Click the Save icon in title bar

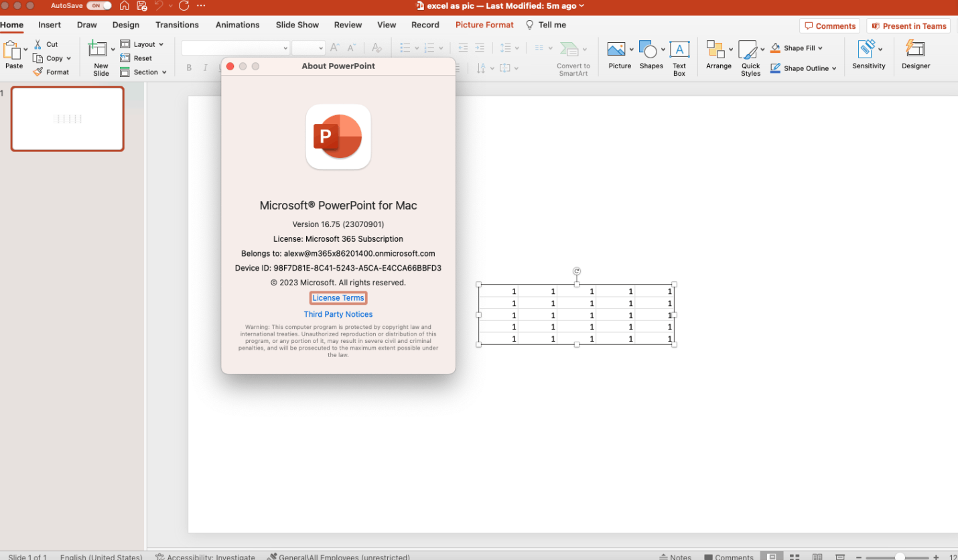click(x=142, y=6)
